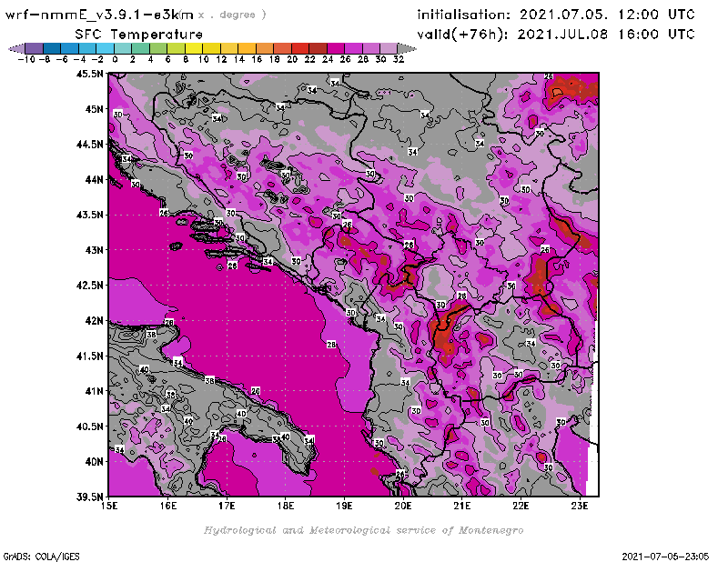The height and width of the screenshot is (562, 728).
Task: Click the 41N latitude label
Action: click(x=94, y=391)
